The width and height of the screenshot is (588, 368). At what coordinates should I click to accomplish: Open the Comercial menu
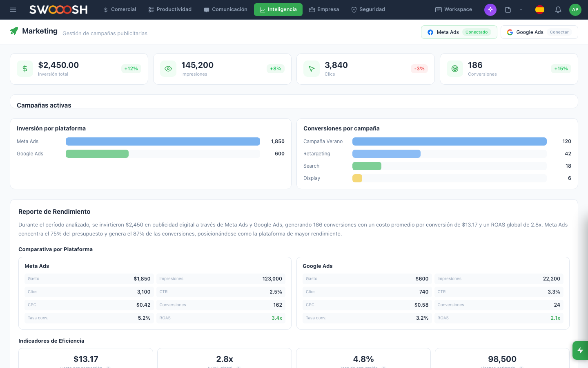[x=120, y=10]
